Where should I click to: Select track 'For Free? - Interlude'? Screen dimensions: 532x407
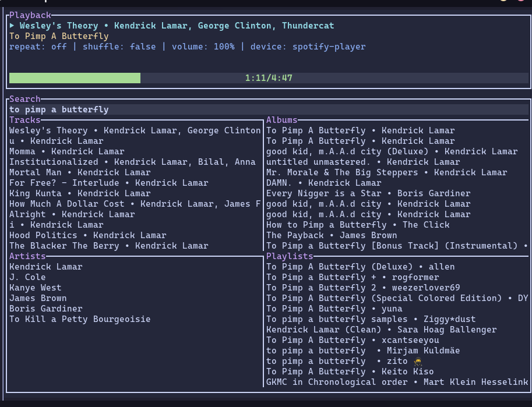pyautogui.click(x=108, y=183)
